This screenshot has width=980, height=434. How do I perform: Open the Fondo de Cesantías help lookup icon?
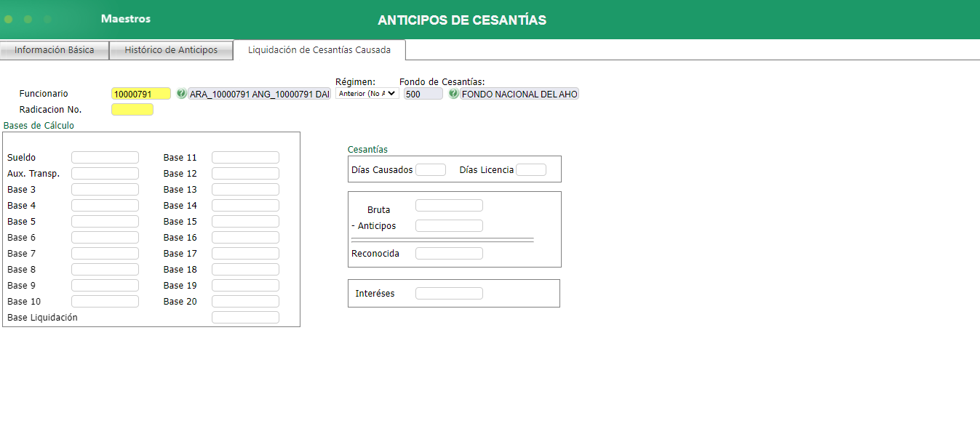coord(453,94)
